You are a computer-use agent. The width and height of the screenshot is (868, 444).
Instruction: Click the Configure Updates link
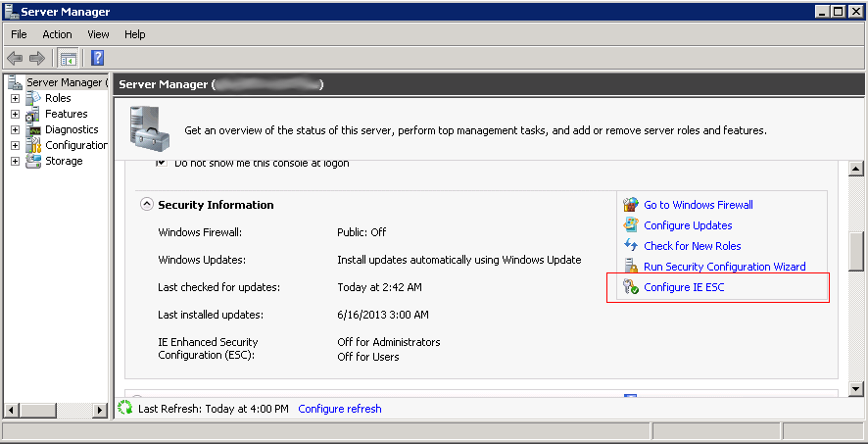click(x=688, y=225)
